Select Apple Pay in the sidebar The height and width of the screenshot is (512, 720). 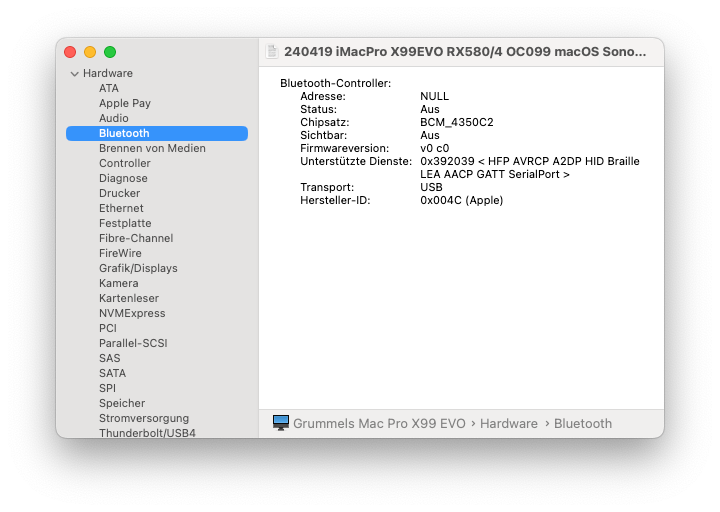click(125, 103)
